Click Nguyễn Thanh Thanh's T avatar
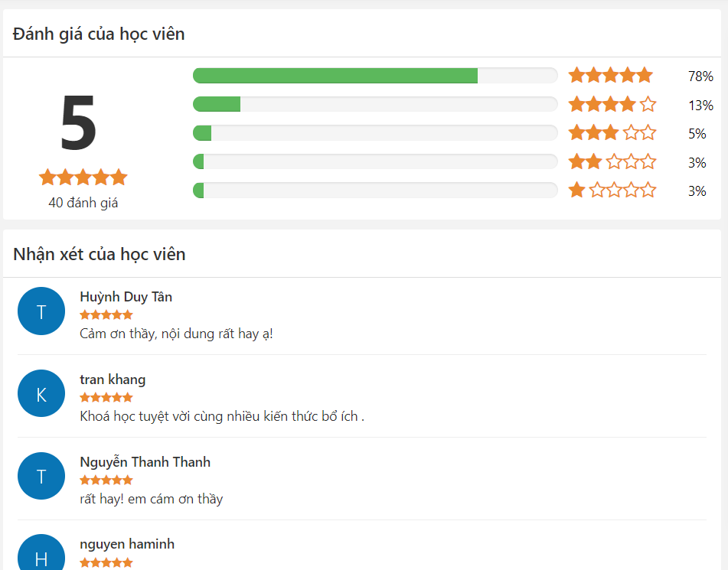The height and width of the screenshot is (570, 728). point(41,477)
